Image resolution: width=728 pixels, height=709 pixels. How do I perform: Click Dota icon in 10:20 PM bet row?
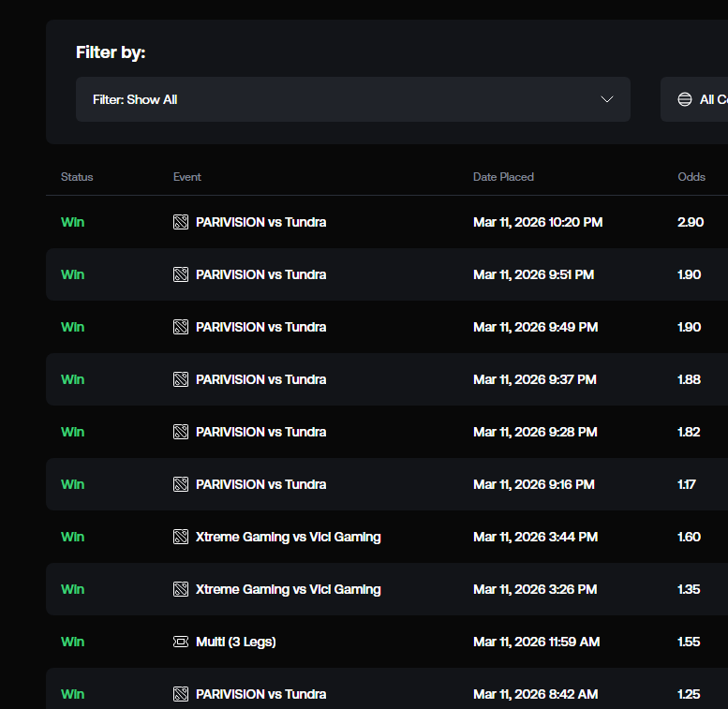(x=181, y=222)
